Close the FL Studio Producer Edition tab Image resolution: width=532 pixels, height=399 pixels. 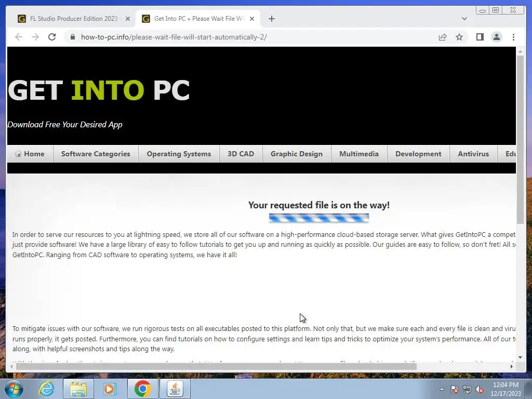point(128,19)
